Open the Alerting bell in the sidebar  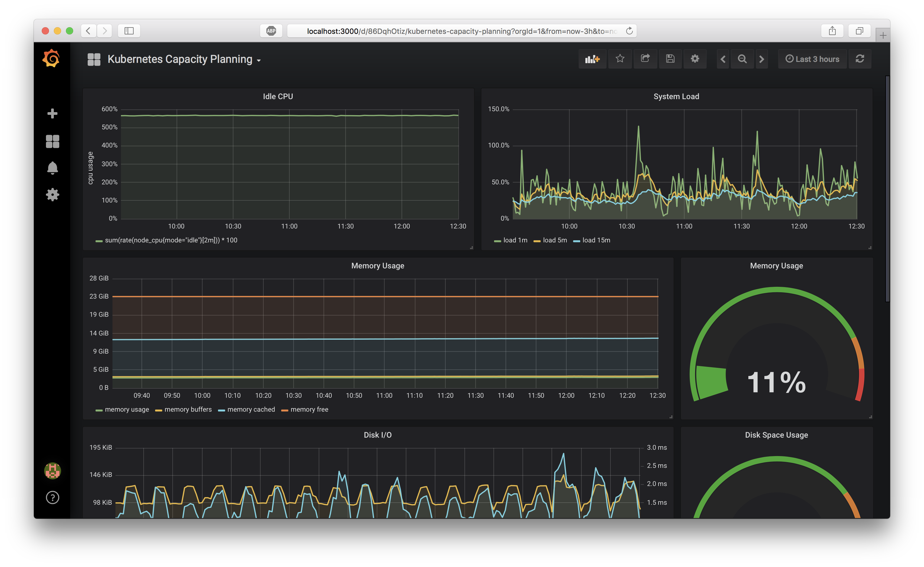(x=52, y=168)
